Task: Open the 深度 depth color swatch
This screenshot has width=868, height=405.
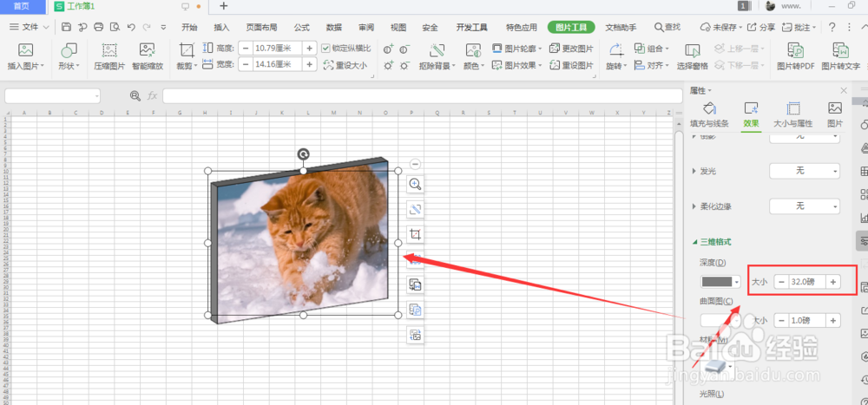Action: 720,282
